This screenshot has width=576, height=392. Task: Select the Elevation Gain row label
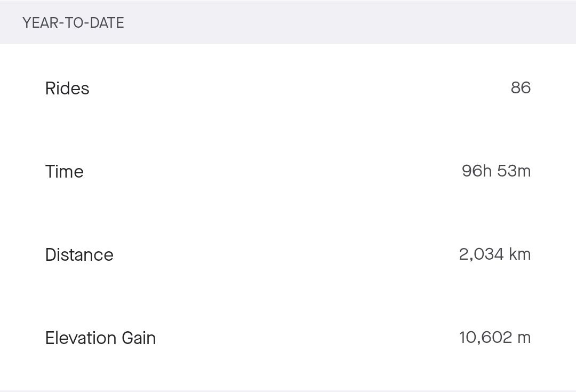point(100,338)
